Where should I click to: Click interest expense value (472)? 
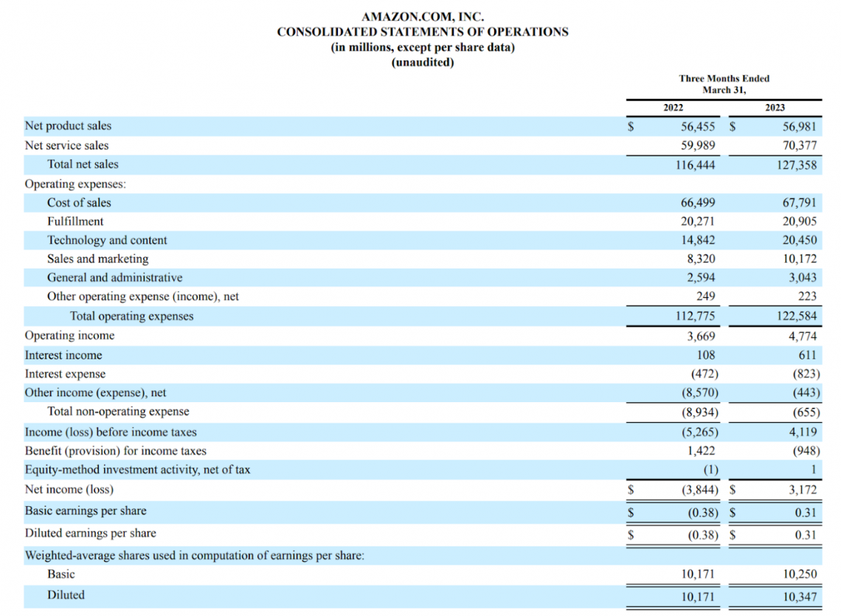pos(705,374)
